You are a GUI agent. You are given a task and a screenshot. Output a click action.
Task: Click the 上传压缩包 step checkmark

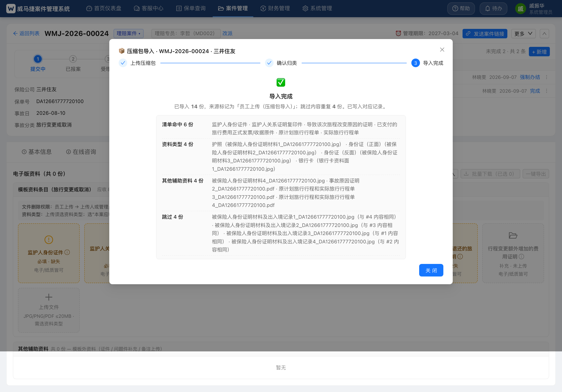pyautogui.click(x=123, y=63)
